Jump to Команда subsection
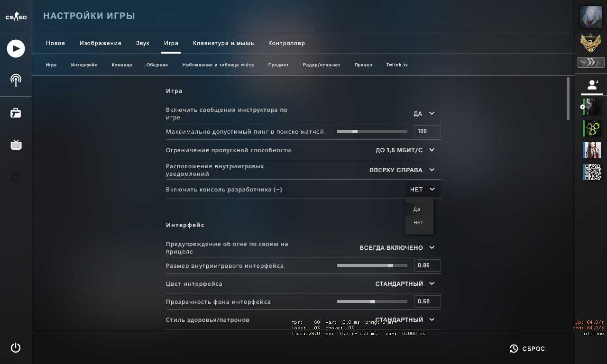The height and width of the screenshot is (364, 607). click(x=122, y=65)
